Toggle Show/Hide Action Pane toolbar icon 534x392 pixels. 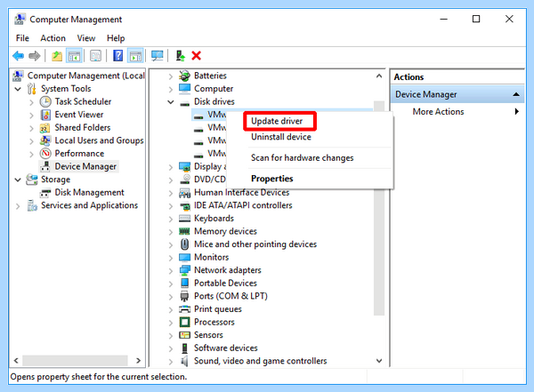135,55
